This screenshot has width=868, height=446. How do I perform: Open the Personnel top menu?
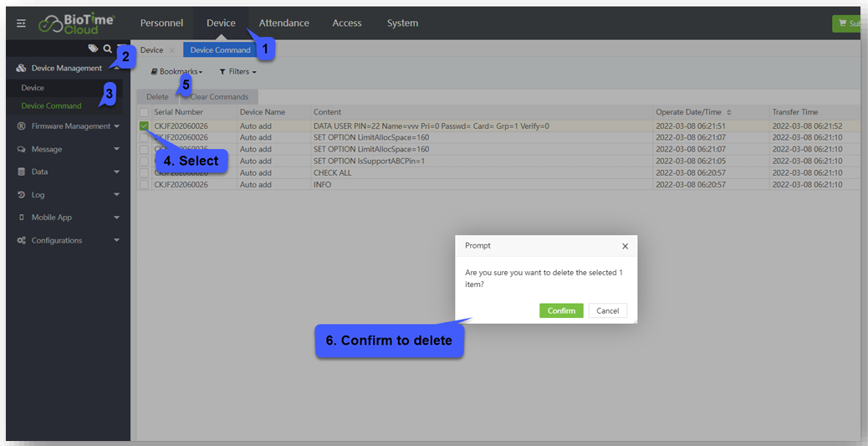pyautogui.click(x=161, y=23)
